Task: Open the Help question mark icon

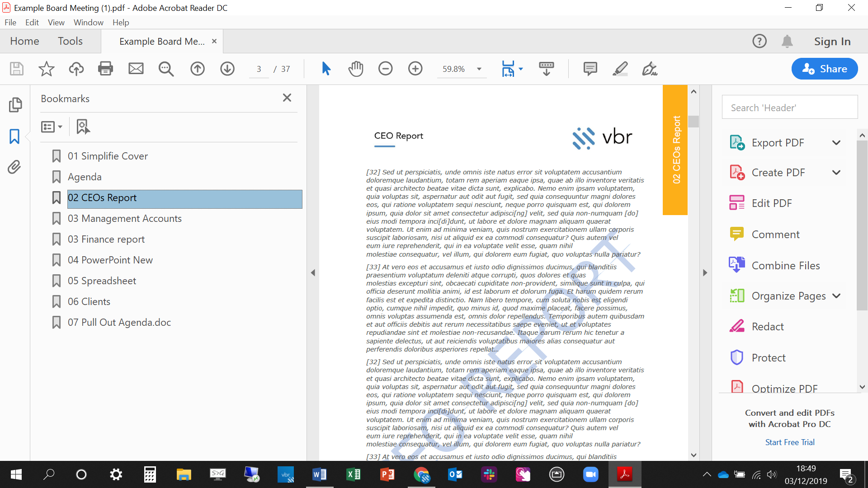Action: click(759, 41)
